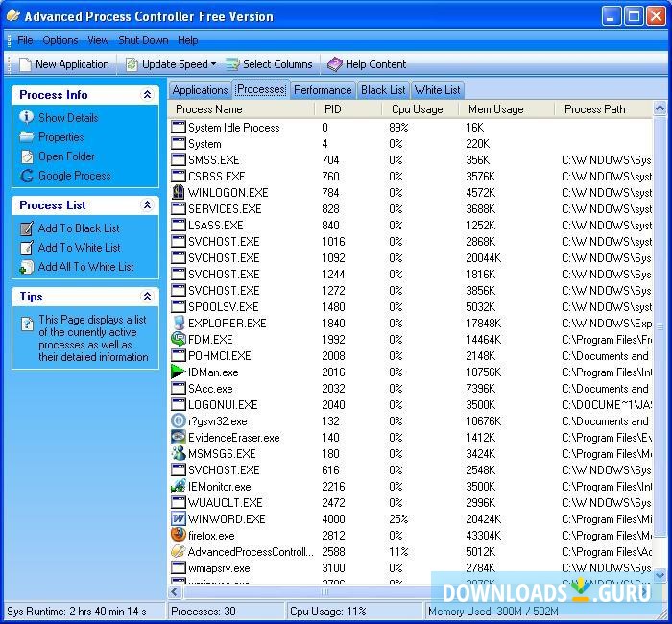Image resolution: width=672 pixels, height=624 pixels.
Task: Click the vertical scrollbar thumb
Action: pos(660,328)
